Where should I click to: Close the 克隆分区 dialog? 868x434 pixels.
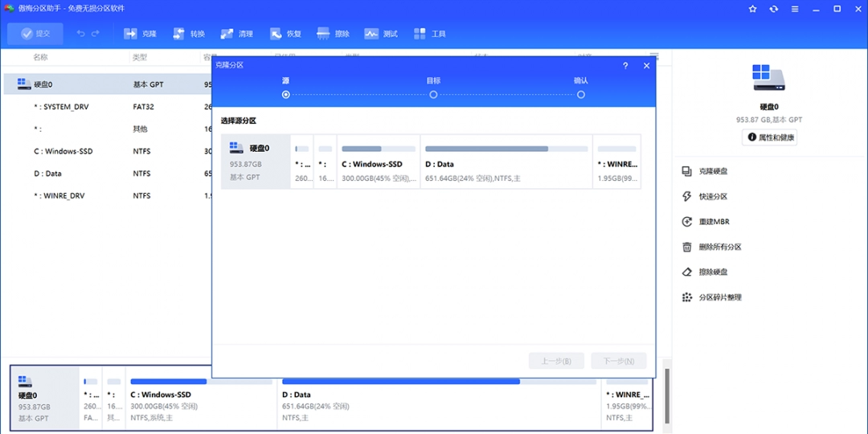click(646, 66)
